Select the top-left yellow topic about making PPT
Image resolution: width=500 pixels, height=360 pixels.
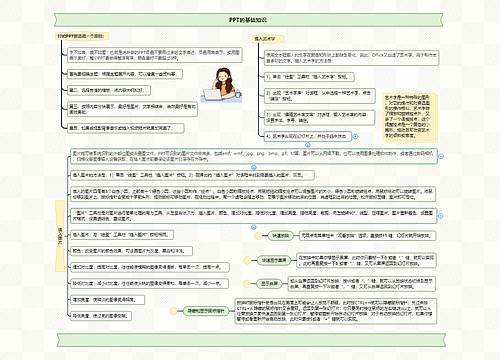click(x=82, y=36)
